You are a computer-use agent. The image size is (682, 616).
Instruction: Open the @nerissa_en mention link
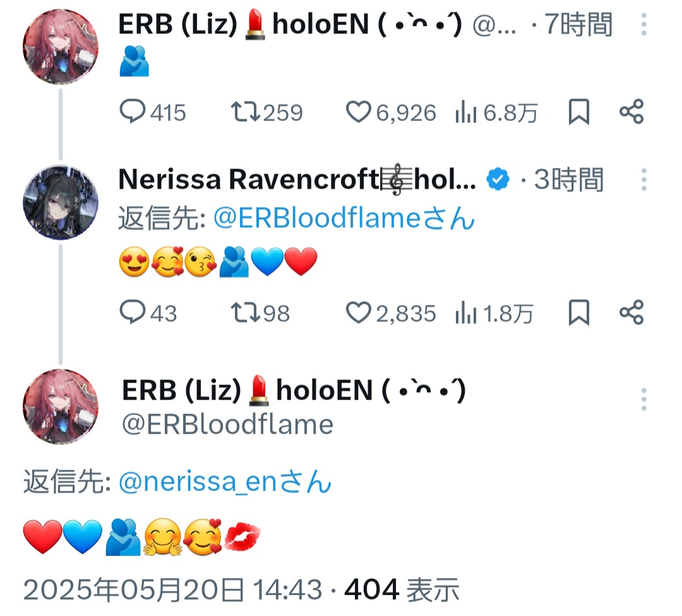point(225,482)
